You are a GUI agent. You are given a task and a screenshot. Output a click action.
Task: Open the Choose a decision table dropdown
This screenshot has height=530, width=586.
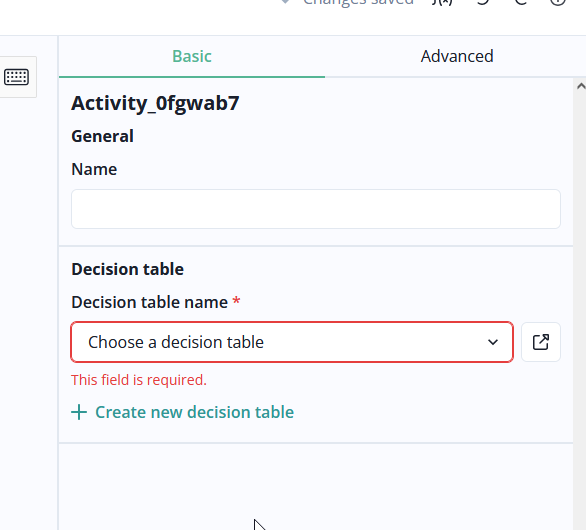click(292, 342)
